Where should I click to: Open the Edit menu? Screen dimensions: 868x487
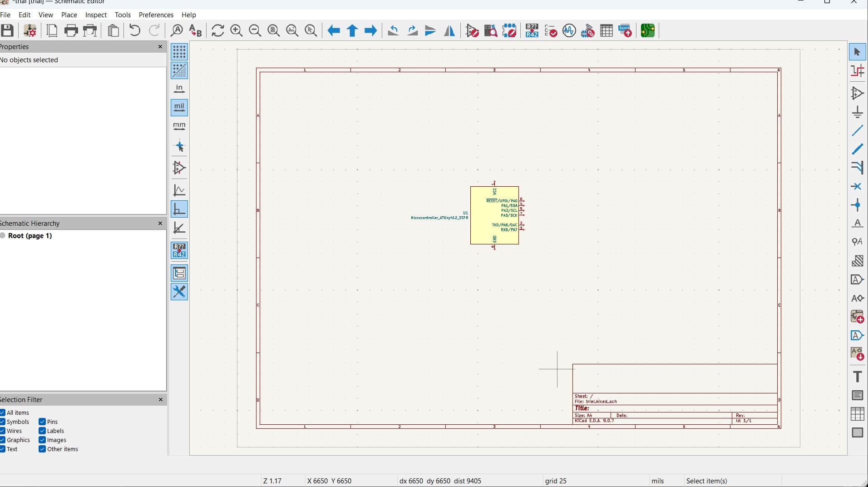tap(25, 15)
